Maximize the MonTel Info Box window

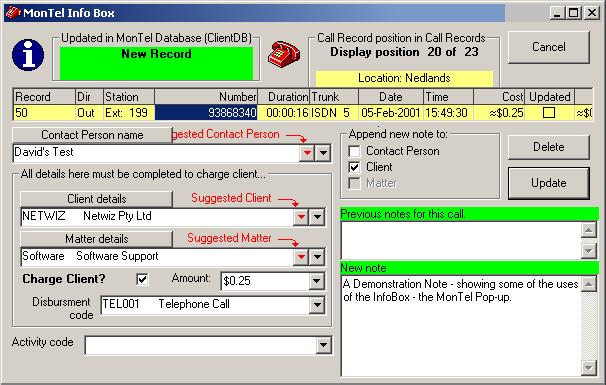[574, 14]
